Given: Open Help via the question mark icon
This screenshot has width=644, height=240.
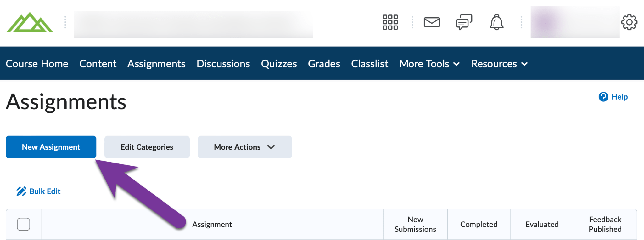Looking at the screenshot, I should [x=603, y=97].
